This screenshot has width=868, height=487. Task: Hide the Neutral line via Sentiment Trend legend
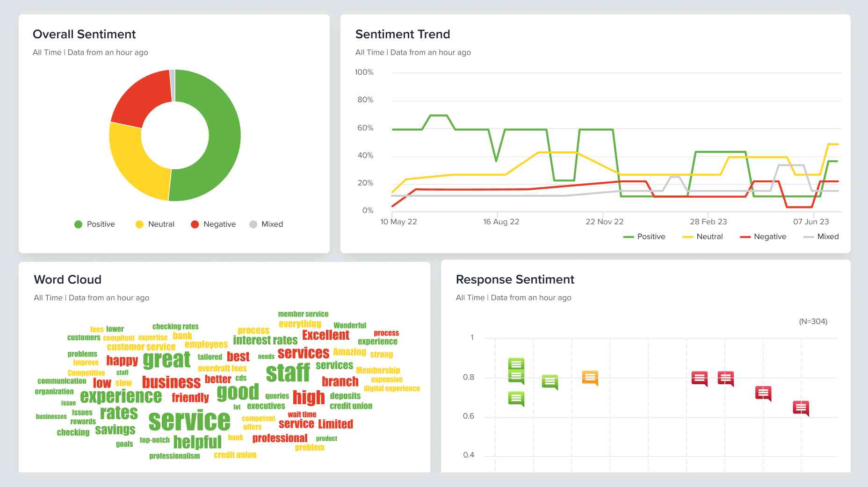pos(702,237)
